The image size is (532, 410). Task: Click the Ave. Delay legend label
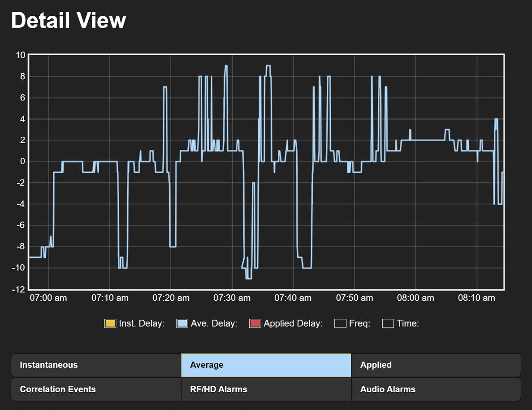pos(214,323)
